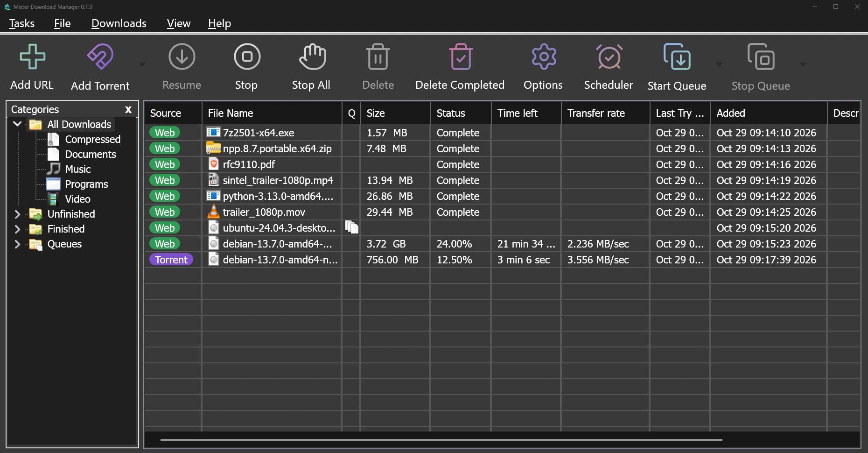The image size is (868, 453).
Task: Click the Add Torrent magnet icon
Action: [100, 57]
